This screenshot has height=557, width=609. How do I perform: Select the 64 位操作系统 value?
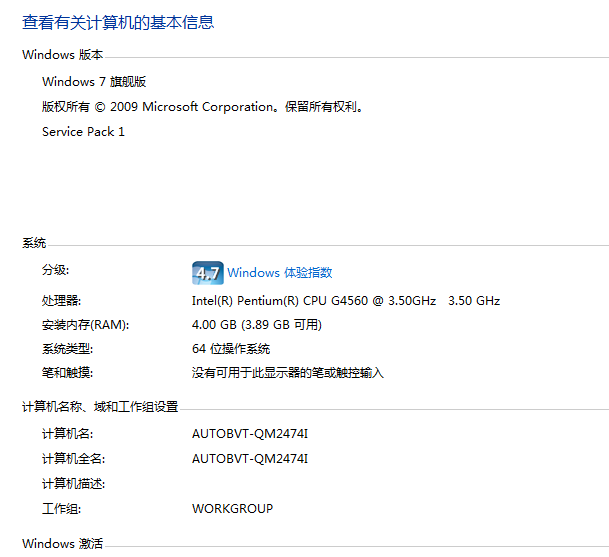[x=231, y=349]
